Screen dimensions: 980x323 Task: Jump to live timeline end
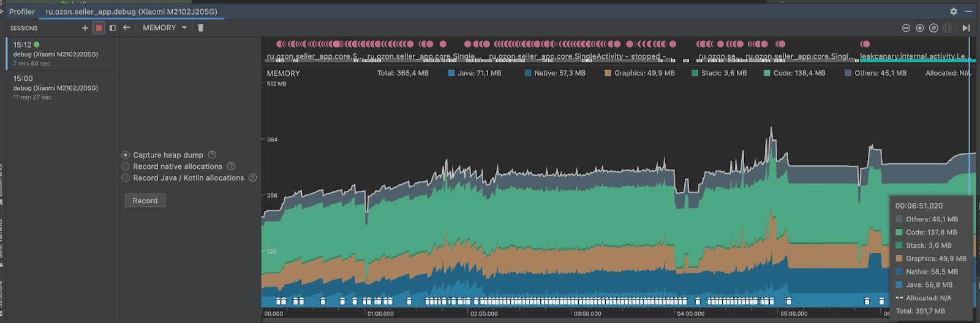click(x=966, y=28)
